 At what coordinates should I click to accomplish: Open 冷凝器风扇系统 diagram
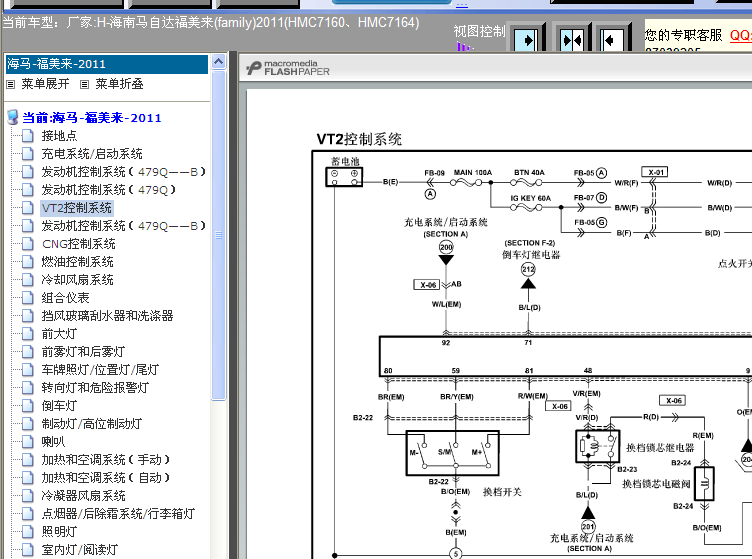(83, 496)
